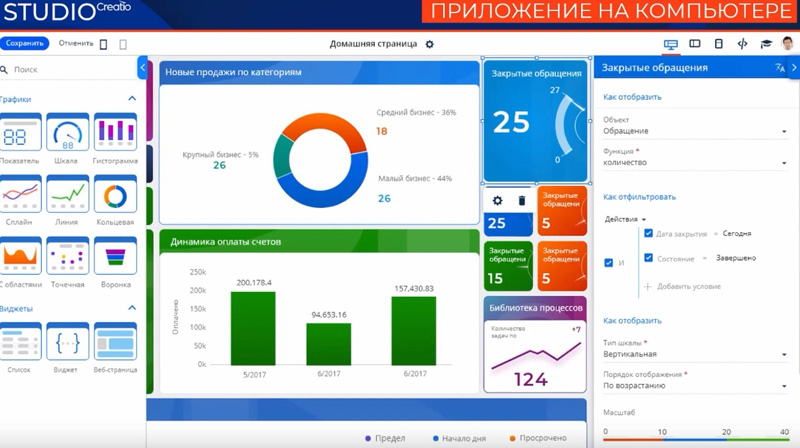Toggle the Состояние filter checkbox

(x=648, y=258)
